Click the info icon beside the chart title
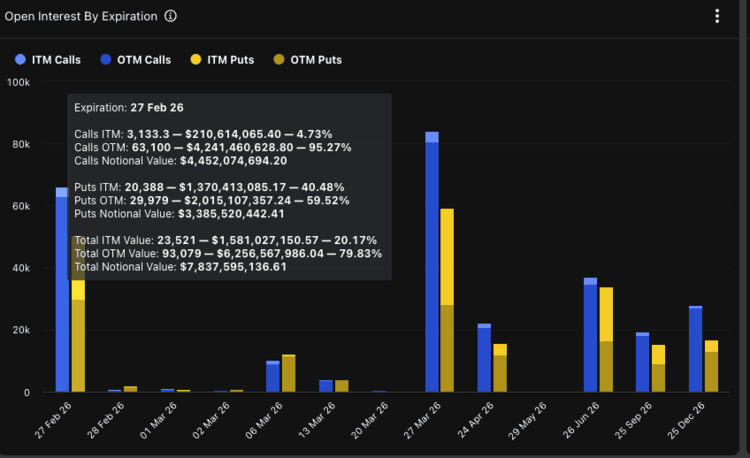 pyautogui.click(x=171, y=16)
